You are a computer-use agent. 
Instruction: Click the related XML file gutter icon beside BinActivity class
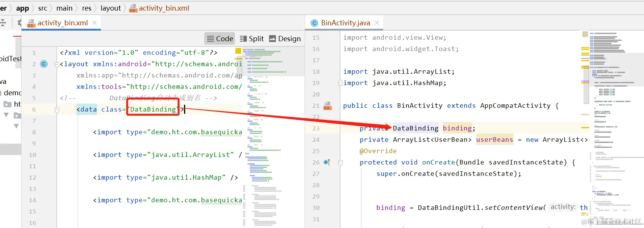[x=327, y=105]
